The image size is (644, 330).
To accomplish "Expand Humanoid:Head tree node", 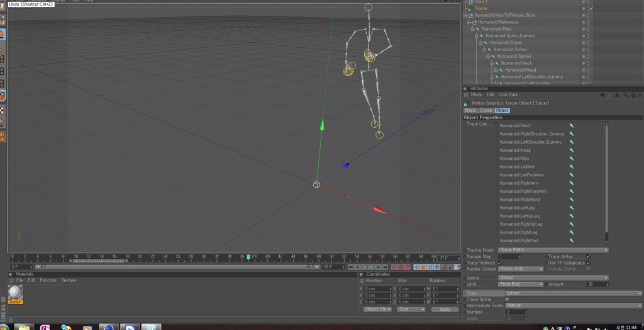I will (496, 70).
